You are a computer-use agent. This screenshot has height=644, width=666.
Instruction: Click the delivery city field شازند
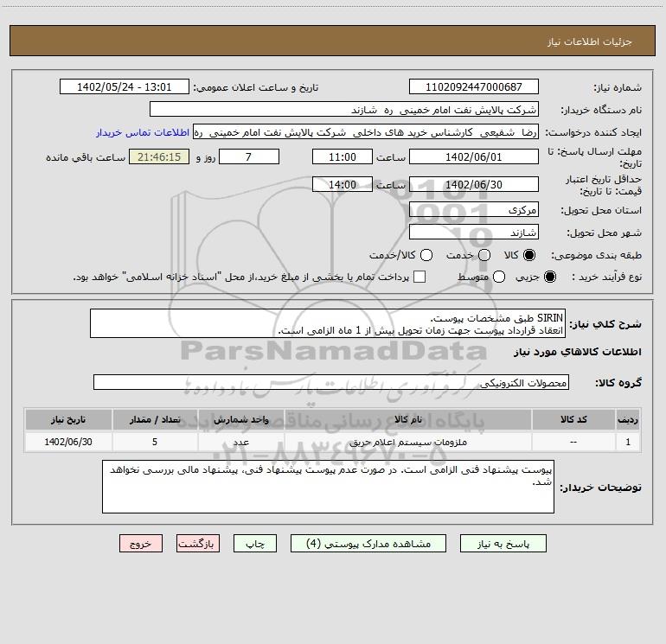474,233
